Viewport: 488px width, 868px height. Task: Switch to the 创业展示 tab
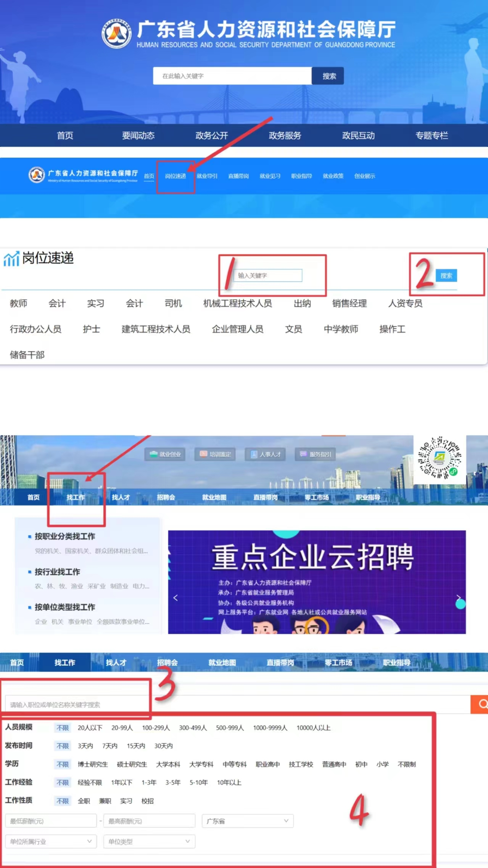[x=365, y=176]
